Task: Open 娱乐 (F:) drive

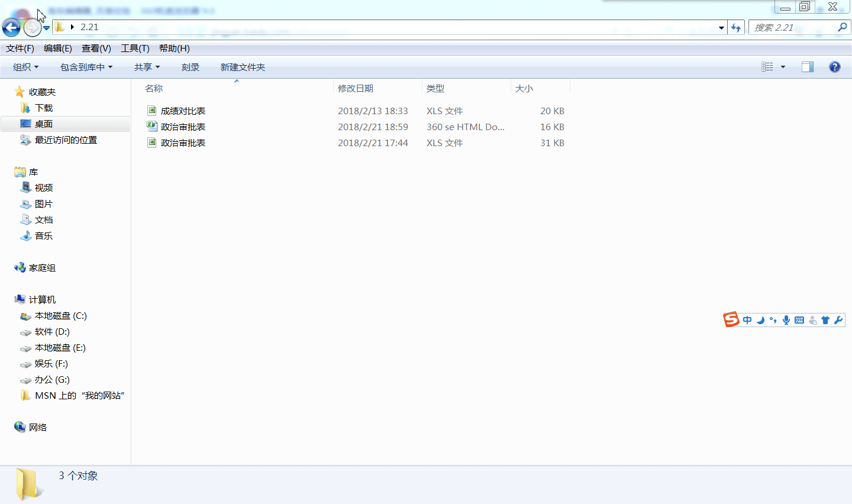Action: pyautogui.click(x=51, y=364)
